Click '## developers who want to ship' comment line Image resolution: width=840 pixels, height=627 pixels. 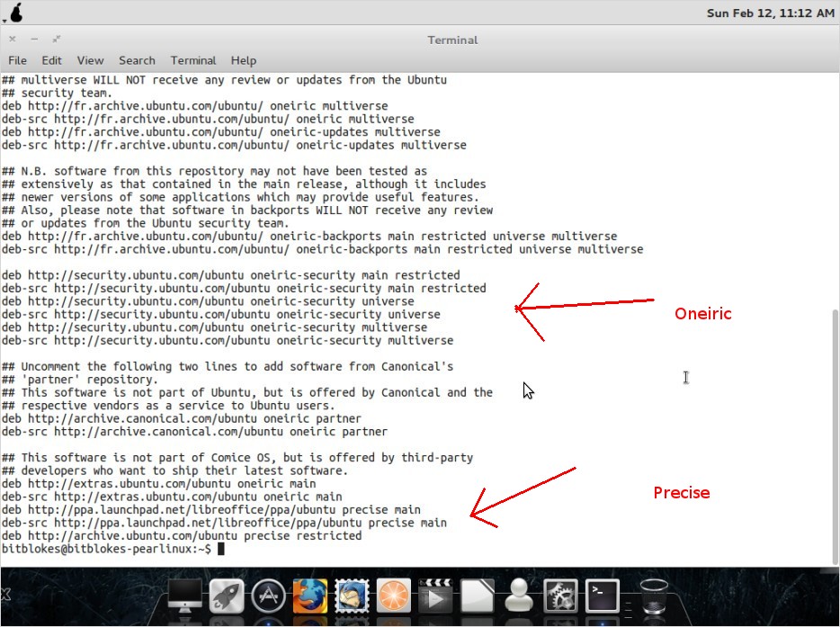[x=174, y=470]
